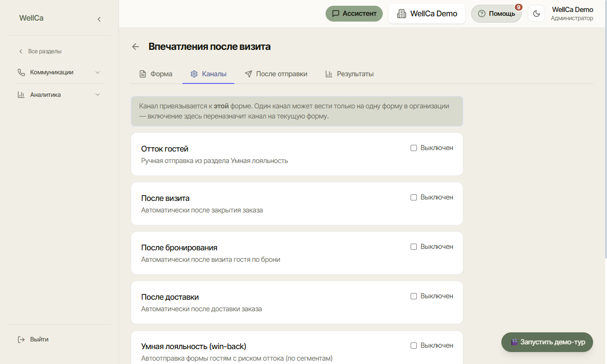This screenshot has height=364, width=607.
Task: Open the WellCa Demo organization selector
Action: coord(427,13)
